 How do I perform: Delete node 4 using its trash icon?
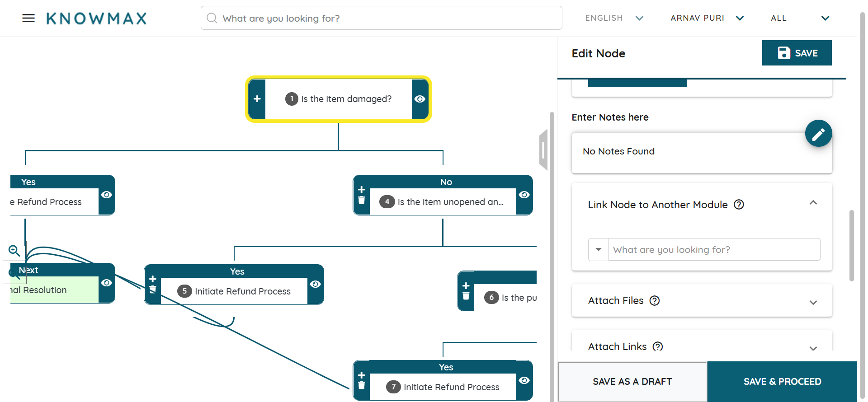361,200
